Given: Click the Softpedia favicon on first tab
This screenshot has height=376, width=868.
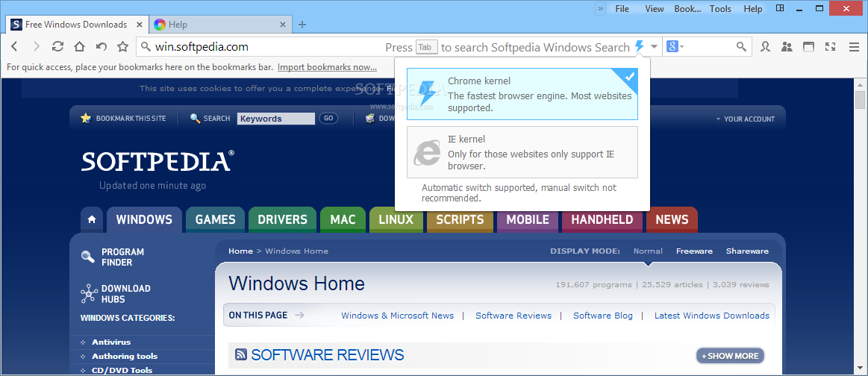Looking at the screenshot, I should point(16,25).
